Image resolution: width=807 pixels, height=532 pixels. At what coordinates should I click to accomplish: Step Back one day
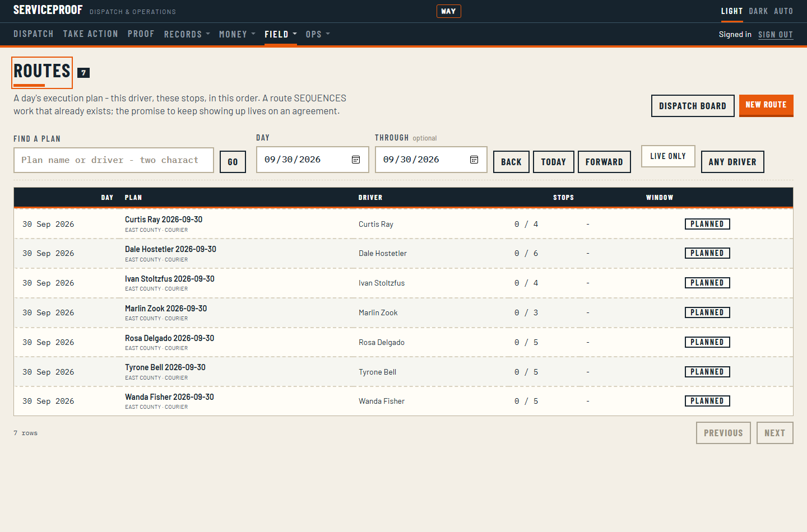[x=511, y=162]
